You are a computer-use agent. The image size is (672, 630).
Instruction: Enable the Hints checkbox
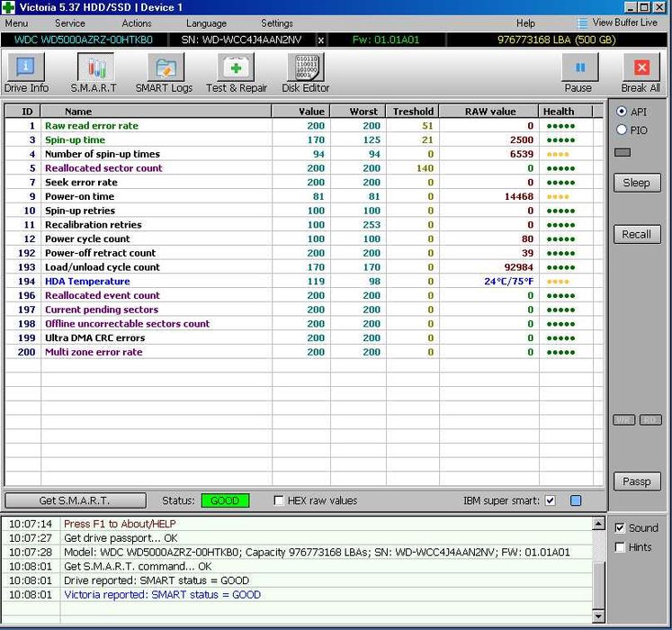point(620,547)
